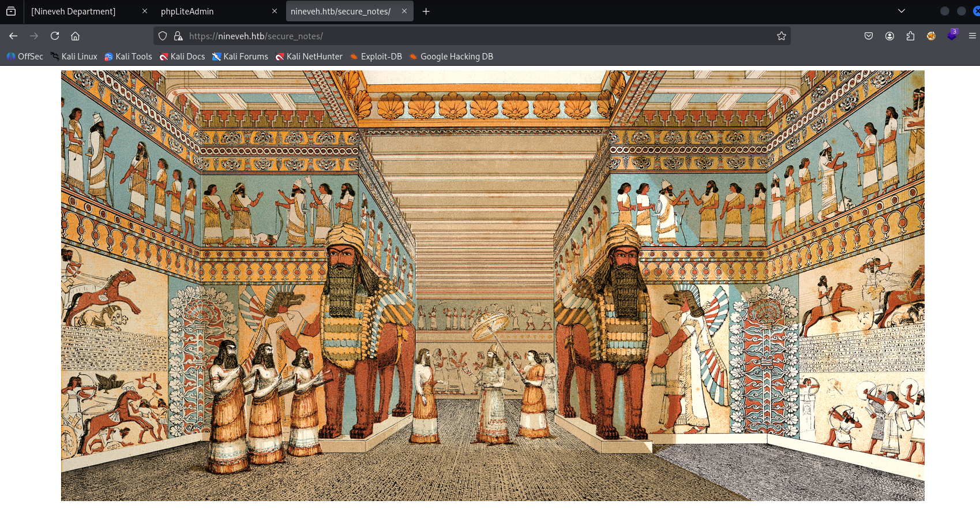980x512 pixels.
Task: Close the Nineveh Department tab
Action: point(144,11)
